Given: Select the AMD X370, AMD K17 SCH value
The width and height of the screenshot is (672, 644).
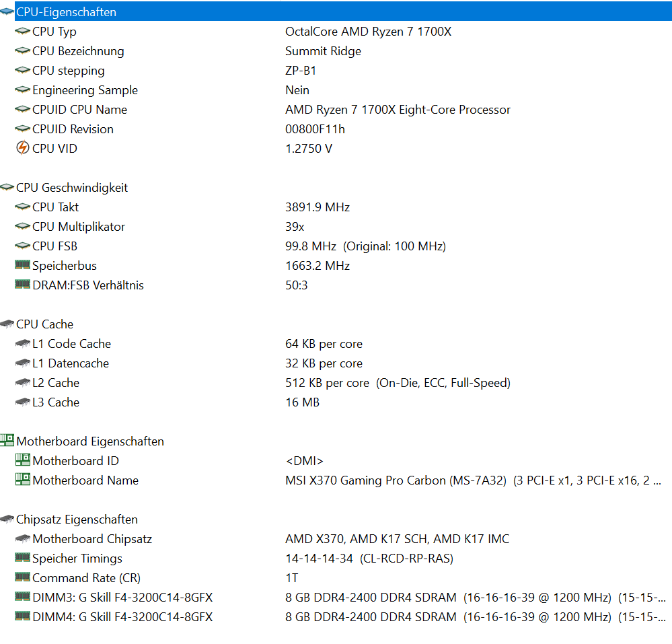Looking at the screenshot, I should click(x=398, y=538).
